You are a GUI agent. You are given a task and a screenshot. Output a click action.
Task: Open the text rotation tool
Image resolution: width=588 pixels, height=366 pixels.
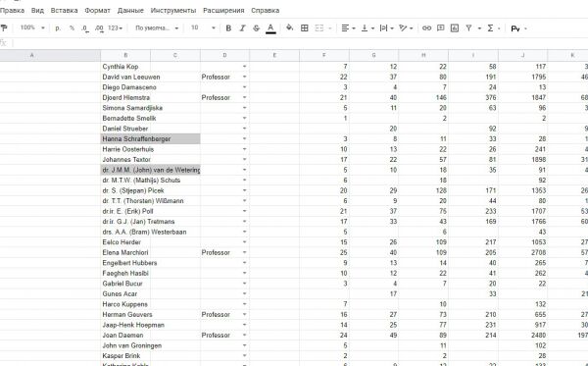406,28
